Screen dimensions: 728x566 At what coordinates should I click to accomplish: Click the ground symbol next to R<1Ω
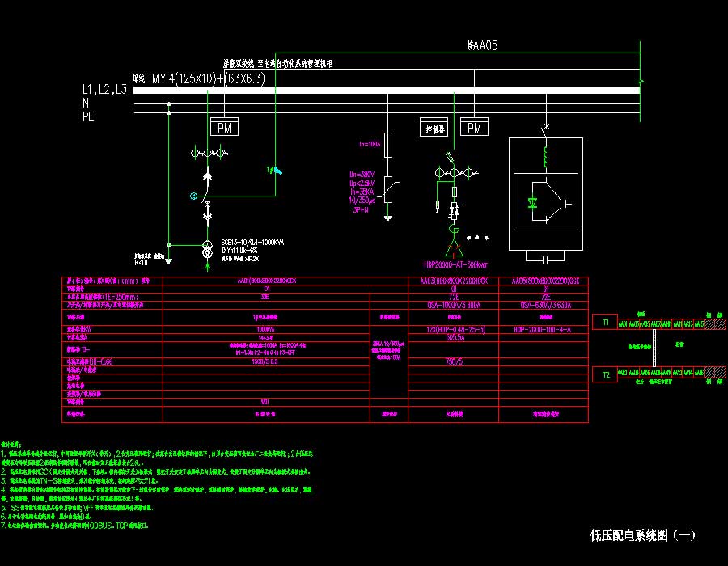pyautogui.click(x=169, y=261)
